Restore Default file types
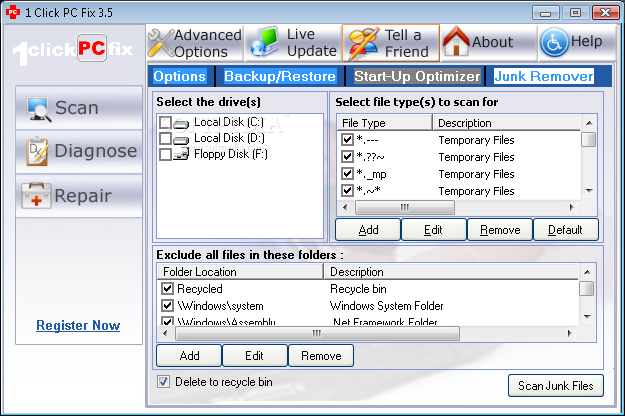 [566, 230]
